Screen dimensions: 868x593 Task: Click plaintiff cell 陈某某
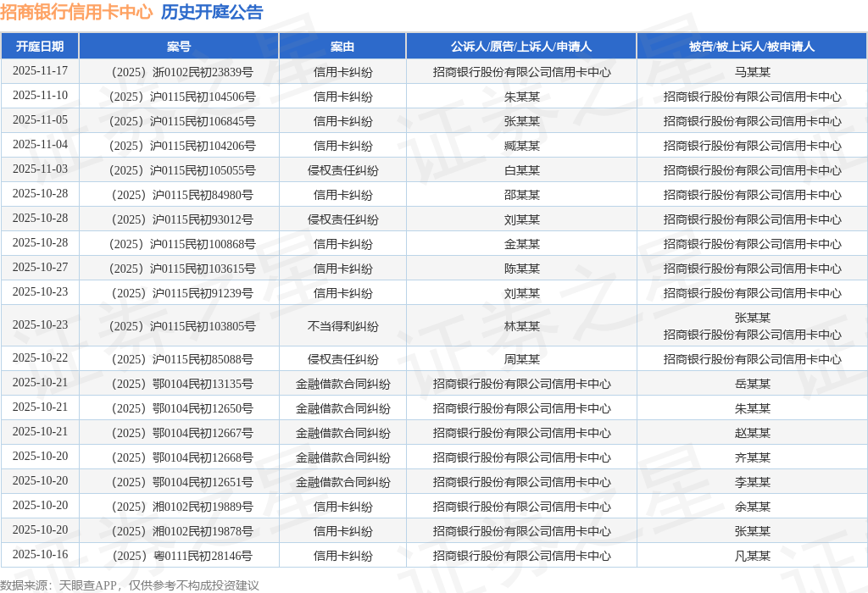[x=522, y=269]
